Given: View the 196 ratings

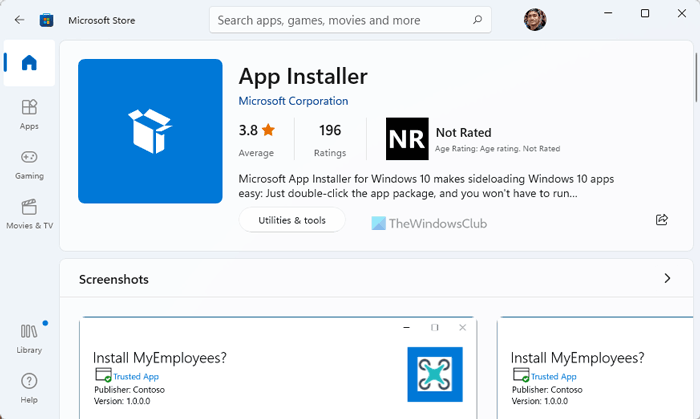Looking at the screenshot, I should (330, 139).
